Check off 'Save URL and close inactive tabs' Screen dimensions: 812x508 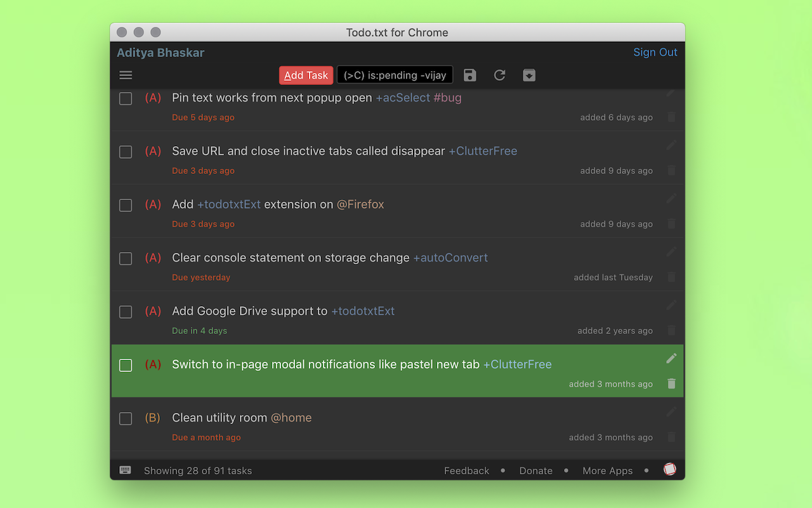click(126, 152)
